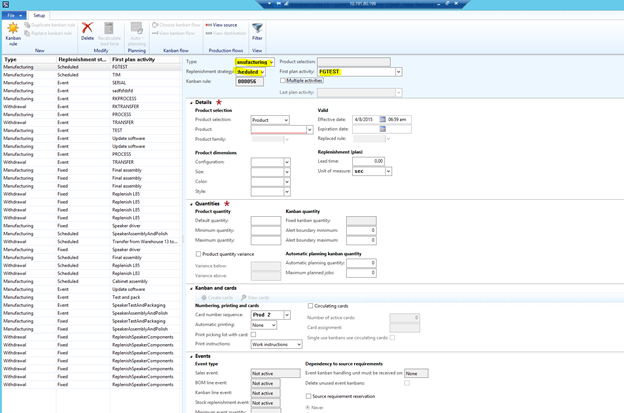624x413 pixels.
Task: Tick the Product quantity variance checkbox
Action: (198, 254)
